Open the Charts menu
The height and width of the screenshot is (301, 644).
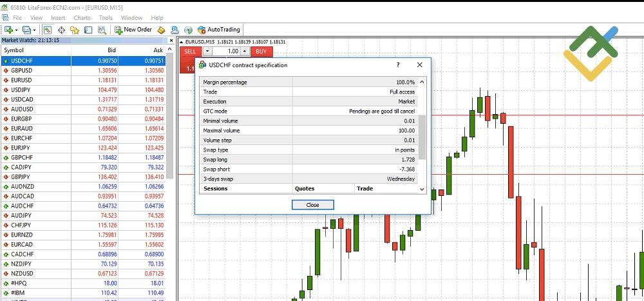pos(82,17)
